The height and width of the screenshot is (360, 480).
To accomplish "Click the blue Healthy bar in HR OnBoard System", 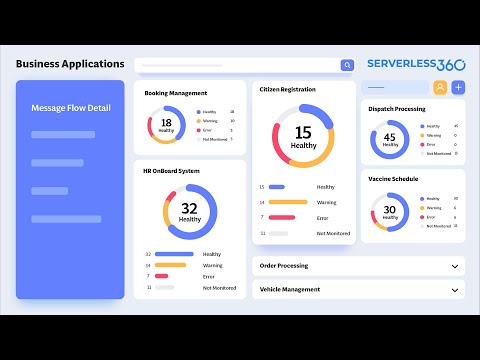I will (x=174, y=254).
